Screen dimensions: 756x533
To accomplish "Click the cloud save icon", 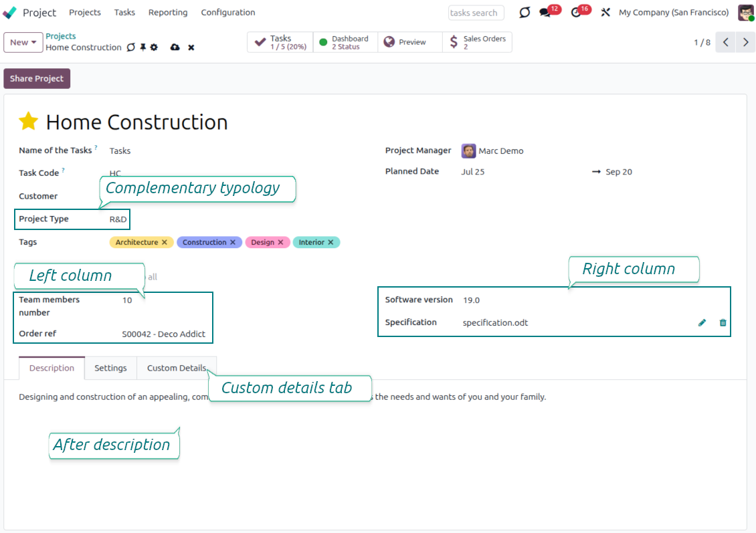I will [175, 47].
